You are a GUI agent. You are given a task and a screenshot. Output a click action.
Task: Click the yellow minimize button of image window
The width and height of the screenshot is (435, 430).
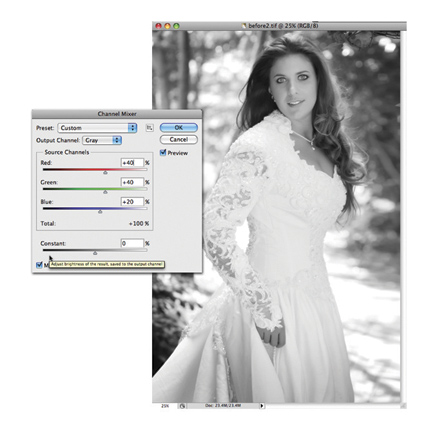pos(167,26)
